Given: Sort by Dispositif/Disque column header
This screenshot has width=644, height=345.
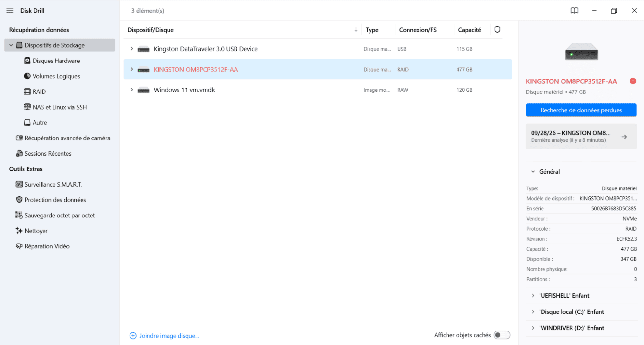Looking at the screenshot, I should (150, 30).
